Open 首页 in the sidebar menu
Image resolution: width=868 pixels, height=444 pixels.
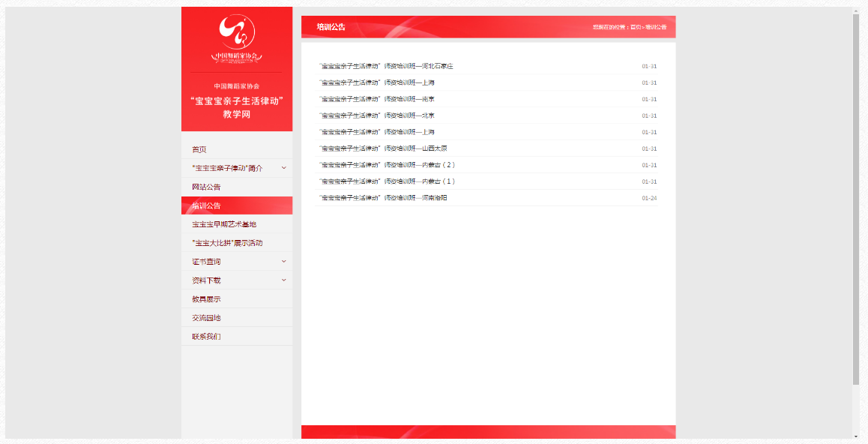[199, 149]
